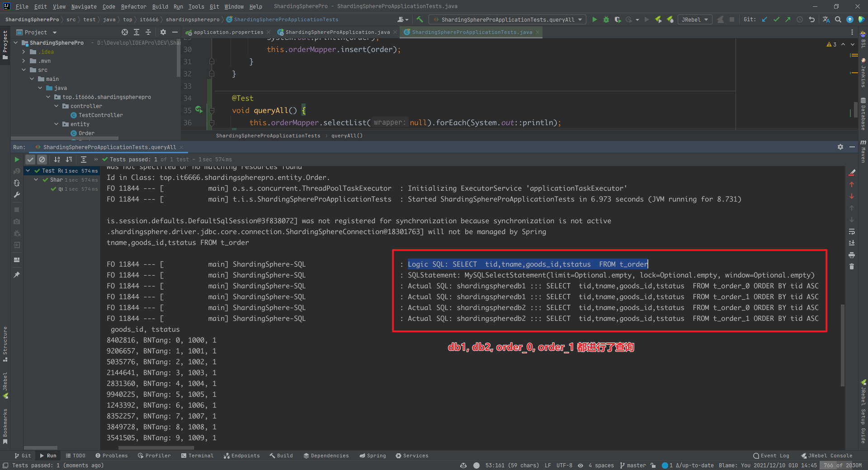
Task: Click print icon in console toolbar
Action: pyautogui.click(x=852, y=255)
